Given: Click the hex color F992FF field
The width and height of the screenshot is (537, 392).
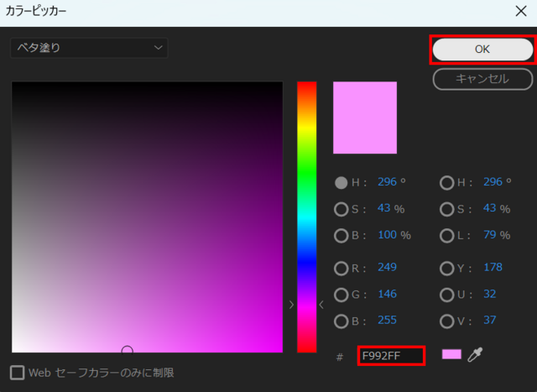Looking at the screenshot, I should click(391, 356).
